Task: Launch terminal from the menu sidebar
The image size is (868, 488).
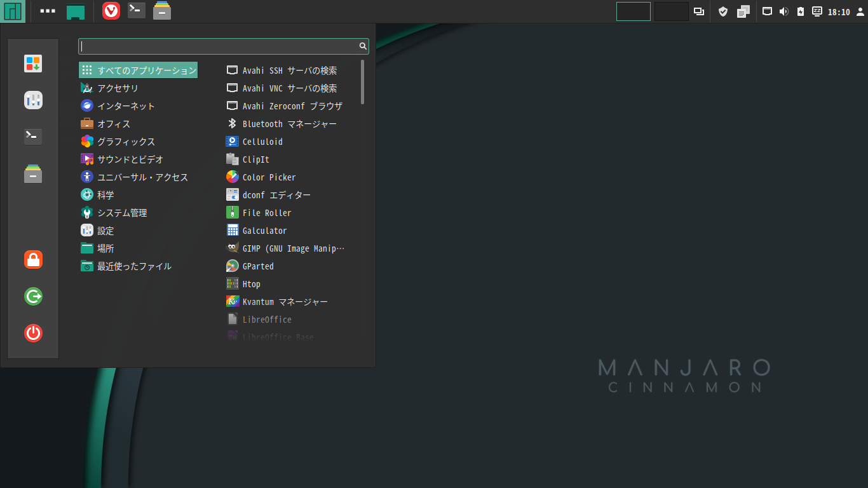Action: (33, 136)
